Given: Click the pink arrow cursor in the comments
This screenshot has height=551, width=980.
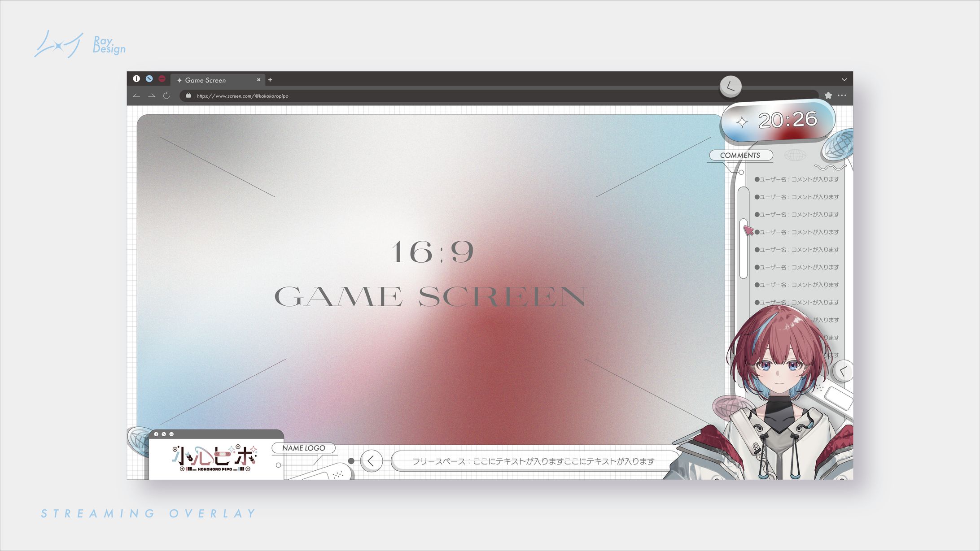Looking at the screenshot, I should click(x=748, y=230).
